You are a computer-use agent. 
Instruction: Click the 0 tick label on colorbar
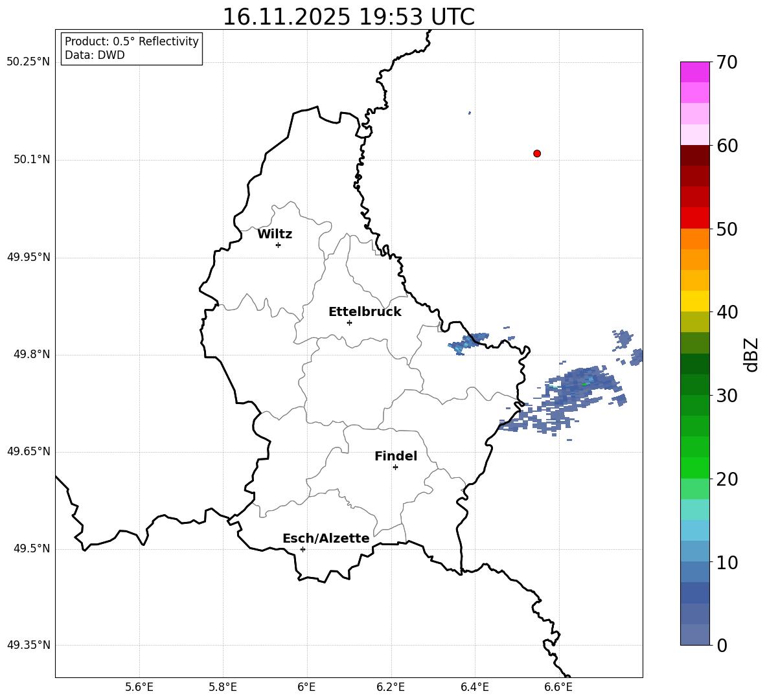point(722,645)
